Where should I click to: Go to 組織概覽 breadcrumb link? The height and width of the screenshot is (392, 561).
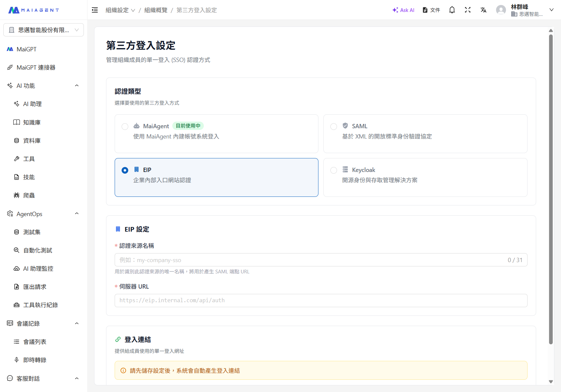click(156, 10)
